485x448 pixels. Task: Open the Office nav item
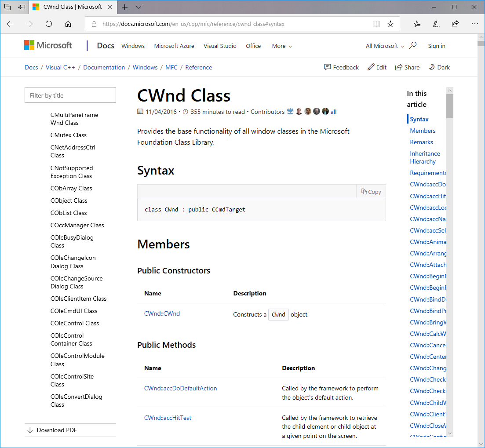point(253,46)
